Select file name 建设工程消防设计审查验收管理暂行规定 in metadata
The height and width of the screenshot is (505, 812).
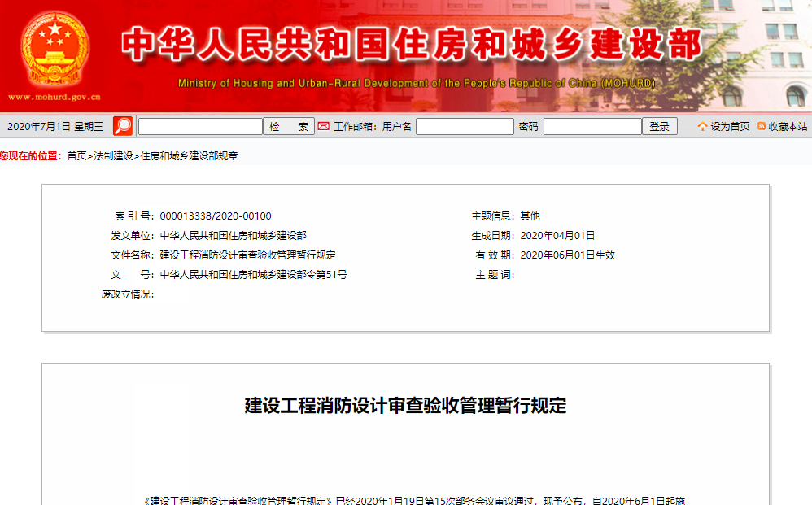247,255
